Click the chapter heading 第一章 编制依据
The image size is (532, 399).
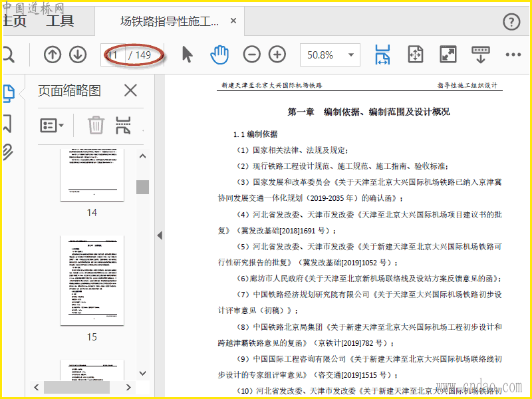[368, 112]
